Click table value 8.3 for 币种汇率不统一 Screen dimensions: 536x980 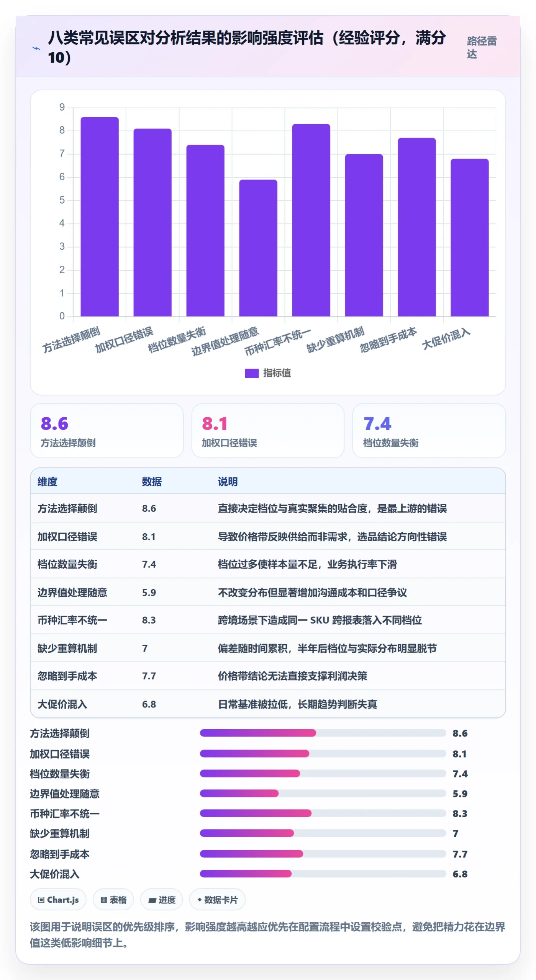tap(149, 620)
